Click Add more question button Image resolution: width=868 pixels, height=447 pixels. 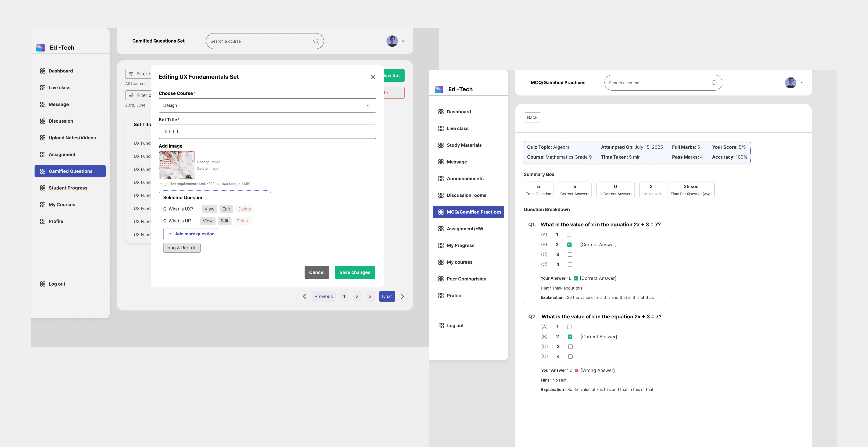(191, 234)
